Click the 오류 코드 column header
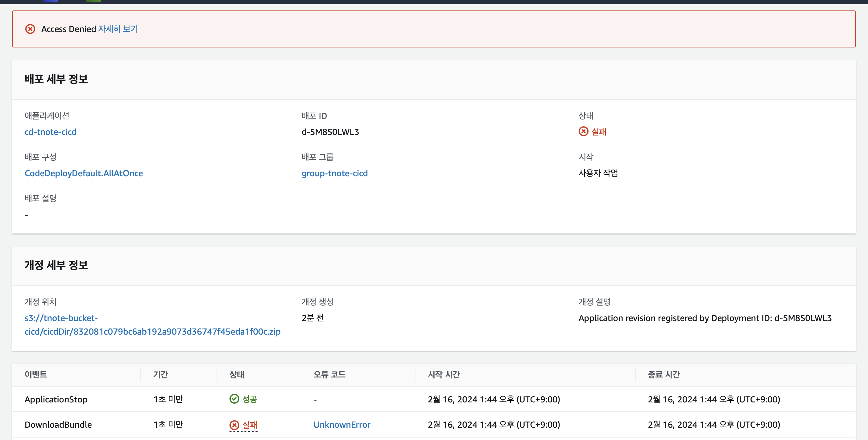Screen dimensions: 868x440 [x=329, y=374]
